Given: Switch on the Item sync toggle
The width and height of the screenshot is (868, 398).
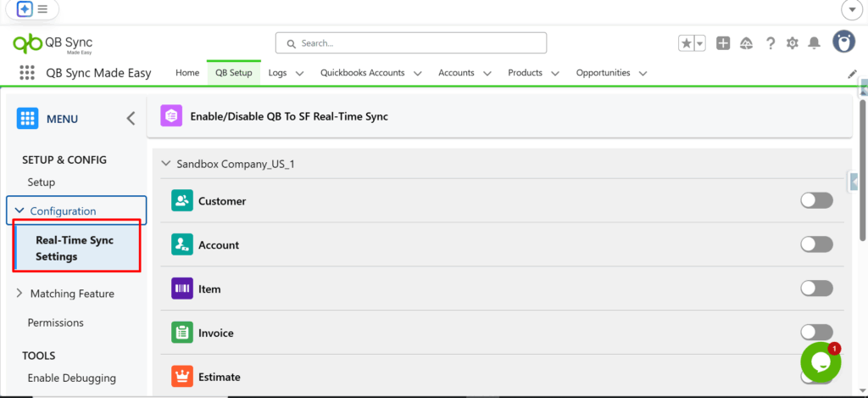Looking at the screenshot, I should [816, 289].
